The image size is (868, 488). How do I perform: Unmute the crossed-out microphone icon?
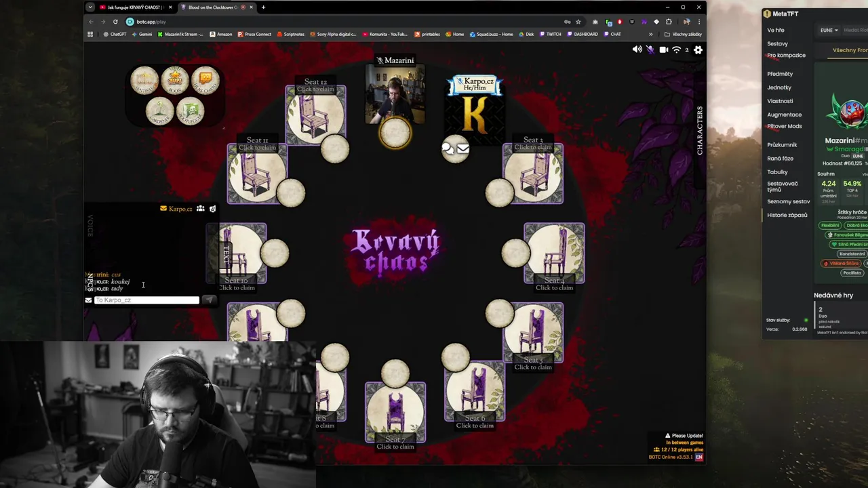tap(650, 49)
